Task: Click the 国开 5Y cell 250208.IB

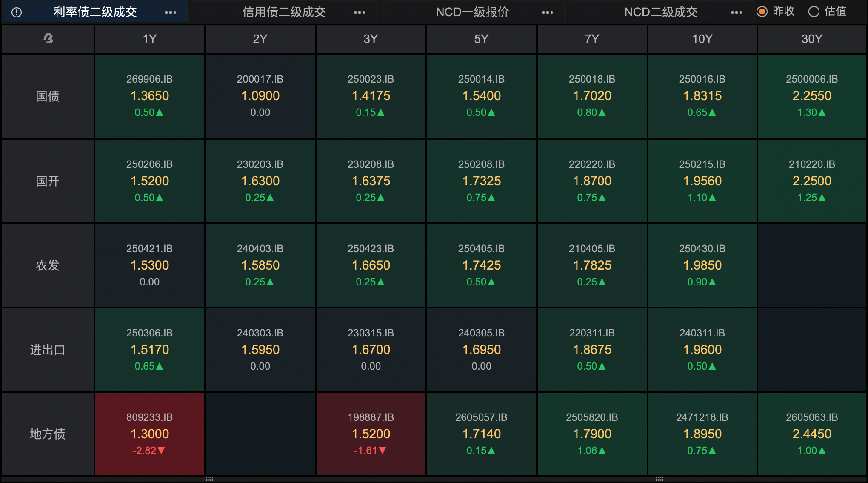Action: [481, 181]
